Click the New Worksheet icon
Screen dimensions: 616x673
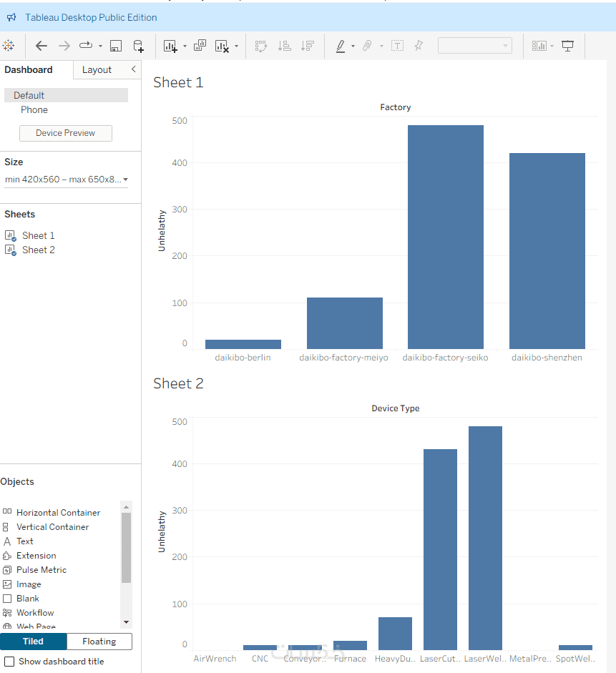point(170,46)
